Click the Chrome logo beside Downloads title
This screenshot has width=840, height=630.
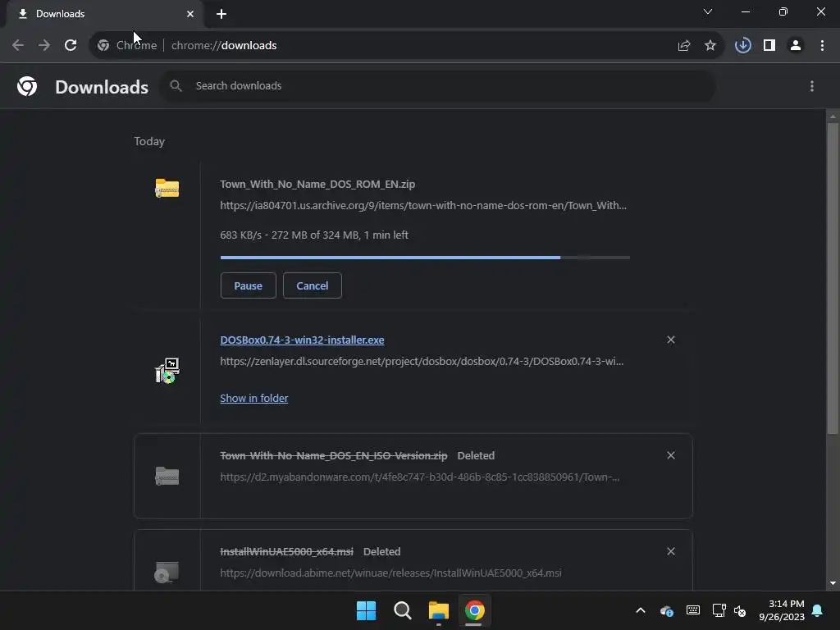(x=27, y=86)
